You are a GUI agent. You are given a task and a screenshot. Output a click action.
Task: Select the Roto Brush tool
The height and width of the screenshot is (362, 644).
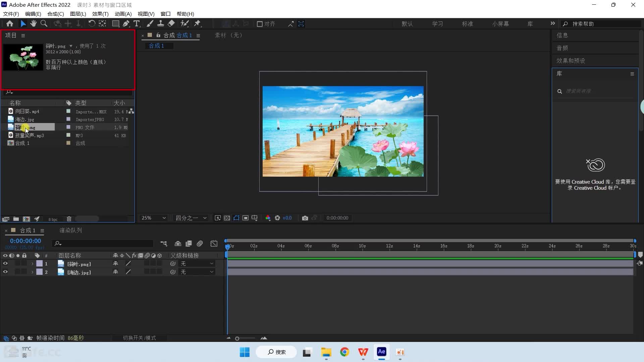pos(184,23)
